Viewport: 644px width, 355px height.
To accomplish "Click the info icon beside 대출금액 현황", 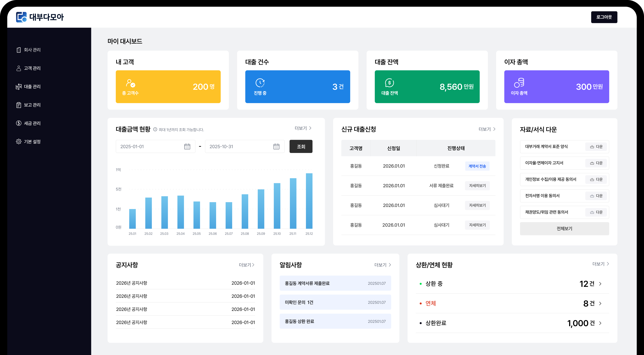I will 155,129.
